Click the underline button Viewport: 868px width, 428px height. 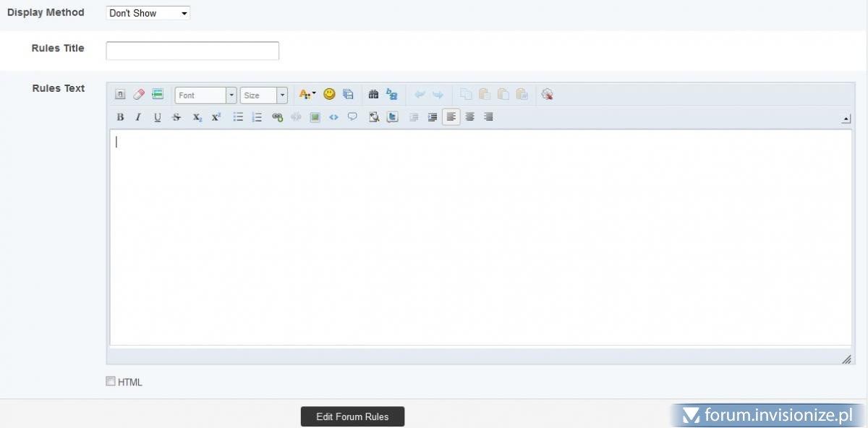[157, 117]
